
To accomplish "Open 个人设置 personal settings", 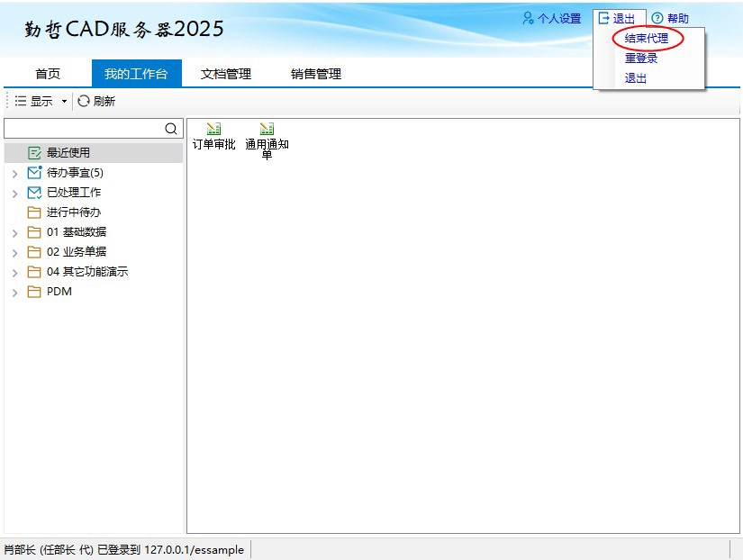I will pyautogui.click(x=552, y=18).
